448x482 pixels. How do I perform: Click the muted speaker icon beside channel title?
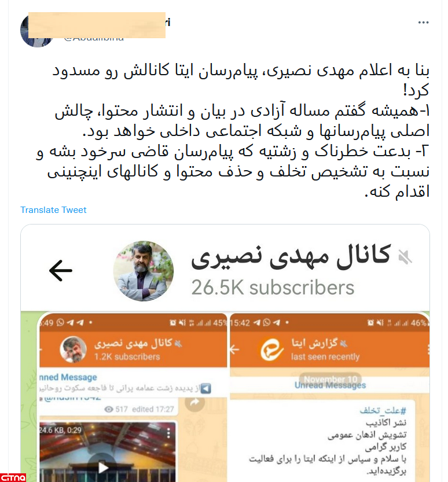pos(405,257)
